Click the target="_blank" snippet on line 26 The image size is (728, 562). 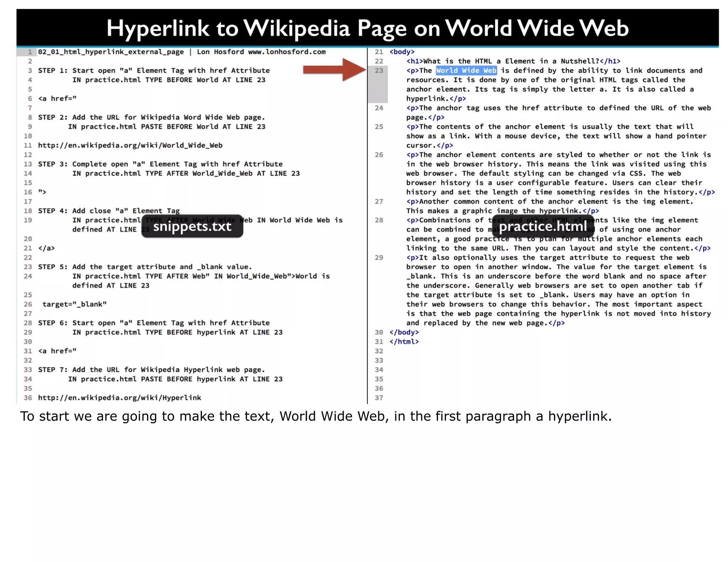tap(74, 304)
